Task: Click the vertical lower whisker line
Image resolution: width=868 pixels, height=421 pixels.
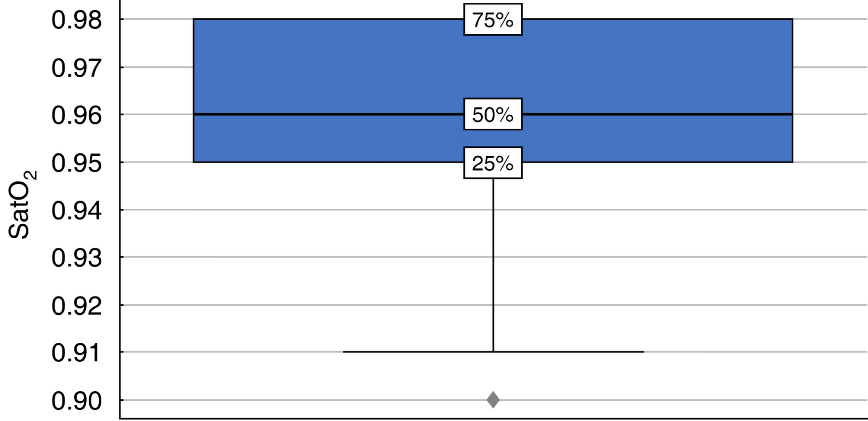Action: point(493,265)
